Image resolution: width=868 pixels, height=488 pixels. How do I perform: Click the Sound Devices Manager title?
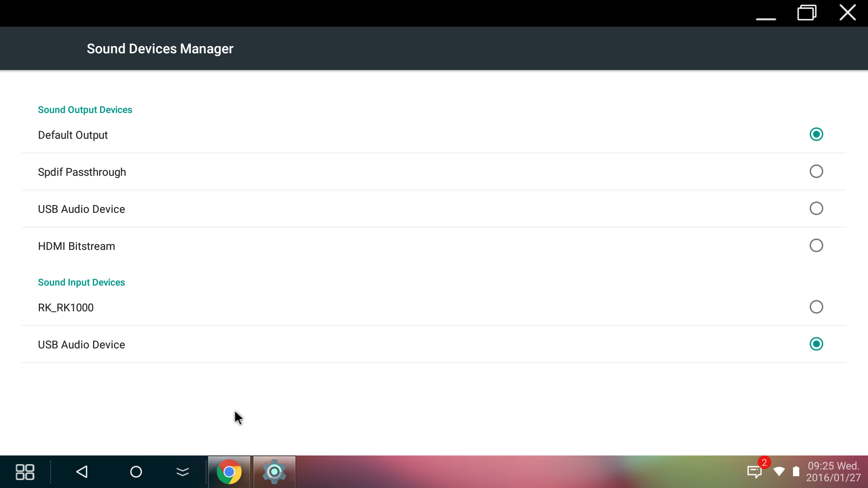tap(160, 49)
